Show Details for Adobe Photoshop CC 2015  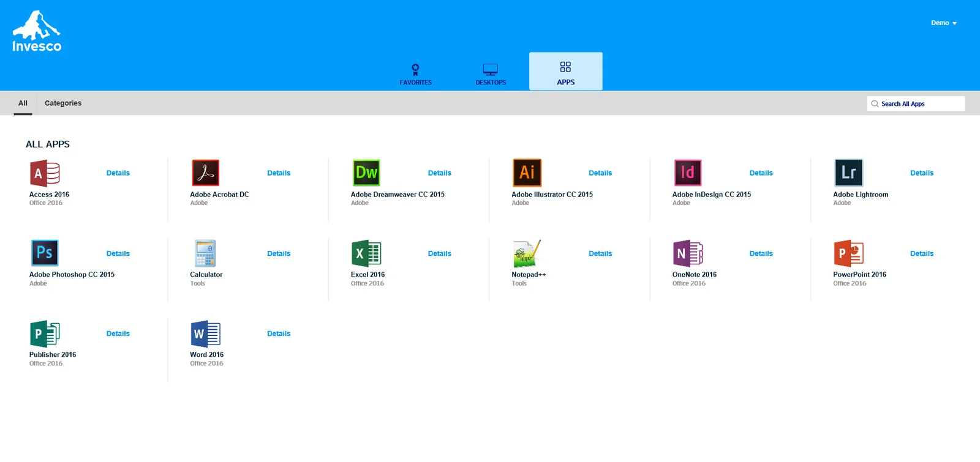click(x=118, y=253)
